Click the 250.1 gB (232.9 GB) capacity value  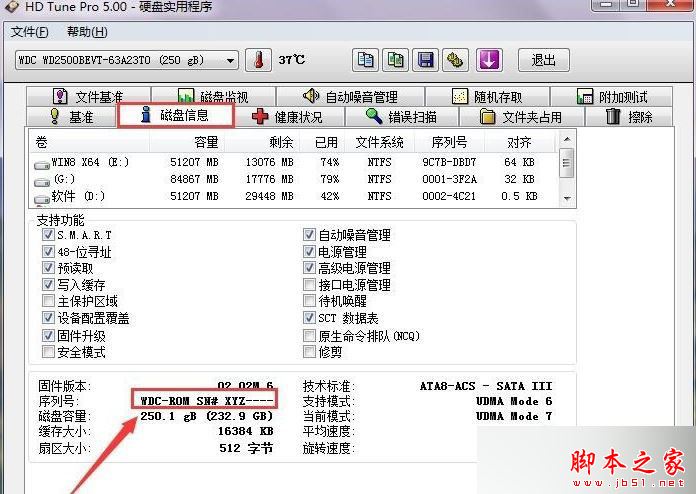tap(206, 416)
